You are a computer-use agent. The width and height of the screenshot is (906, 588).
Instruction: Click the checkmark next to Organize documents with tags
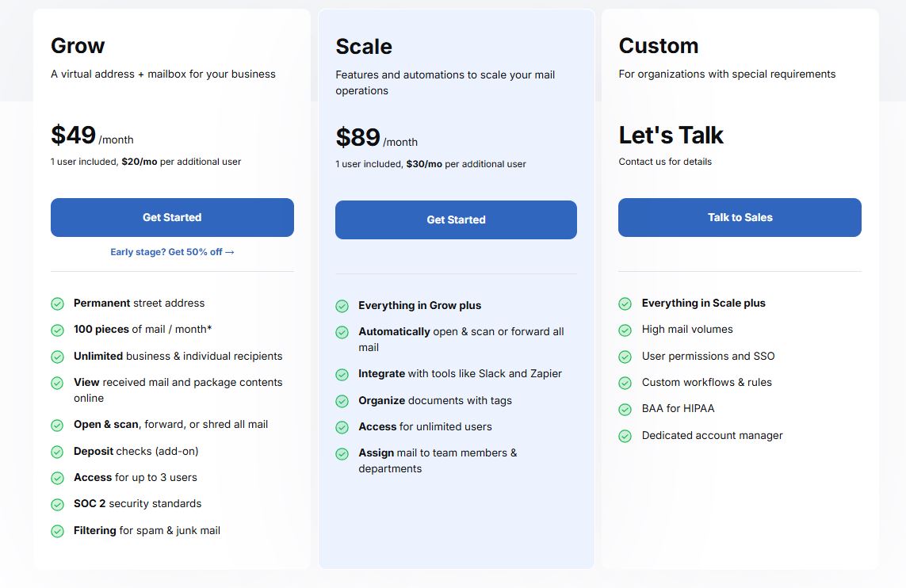tap(342, 401)
